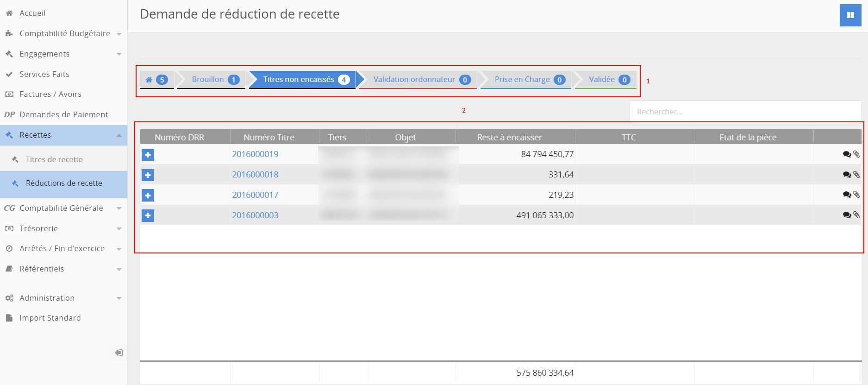
Task: Select the Prise en Charge tab
Action: tap(525, 80)
